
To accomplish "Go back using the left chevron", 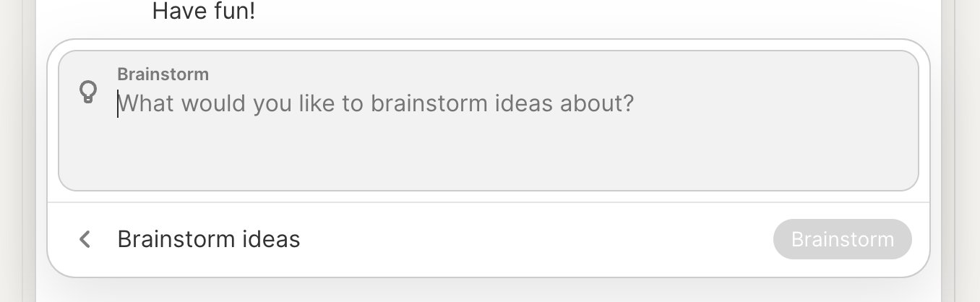I will point(85,239).
